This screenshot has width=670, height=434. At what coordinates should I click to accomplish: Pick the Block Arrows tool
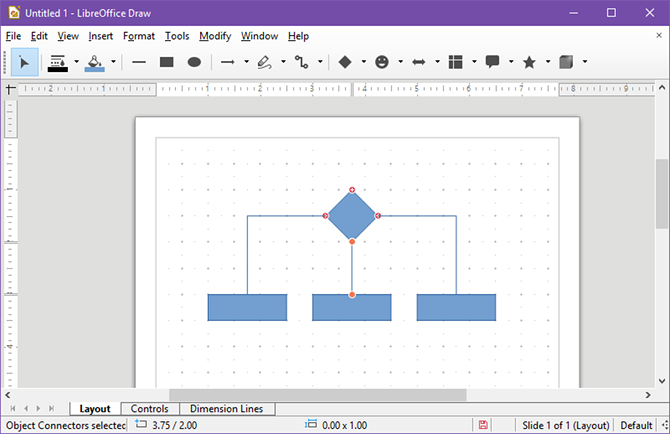tap(419, 62)
